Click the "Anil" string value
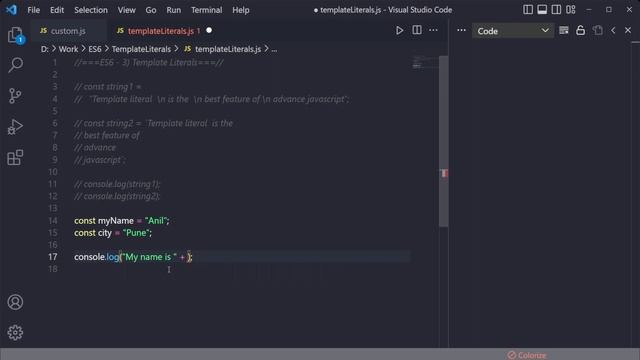Screen dimensions: 640x360 pos(156,221)
